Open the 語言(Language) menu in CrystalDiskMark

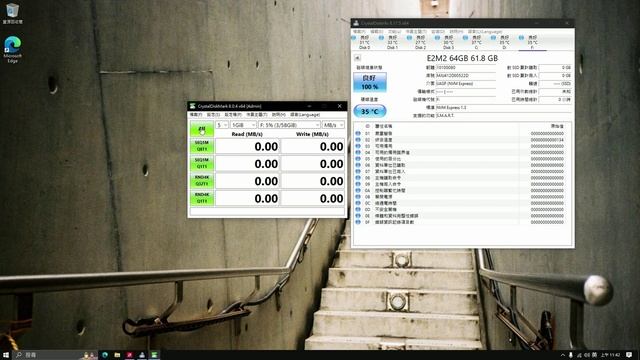click(305, 115)
